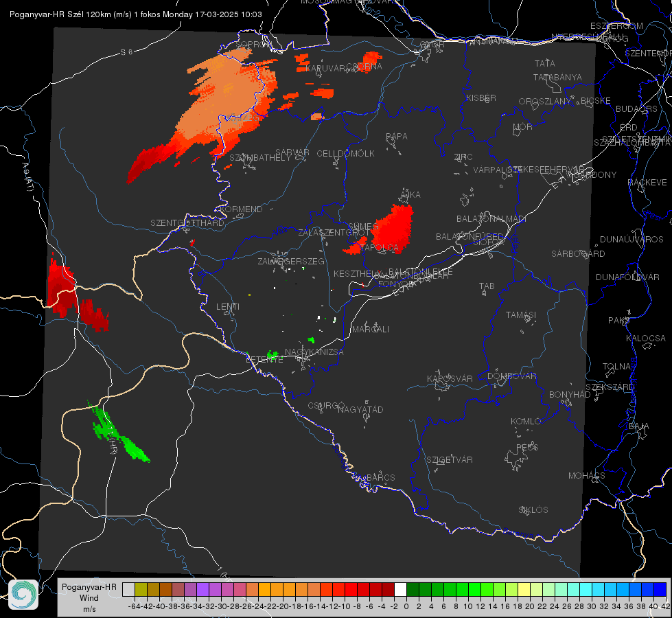Click the S 6 road label
672x618 pixels.
pos(126,52)
